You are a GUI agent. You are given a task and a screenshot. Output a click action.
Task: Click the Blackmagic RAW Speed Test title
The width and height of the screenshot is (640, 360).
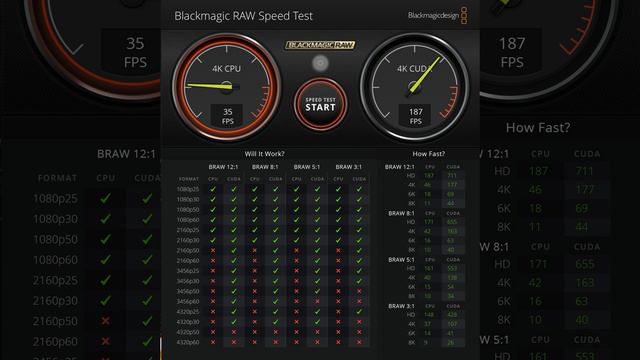point(243,16)
